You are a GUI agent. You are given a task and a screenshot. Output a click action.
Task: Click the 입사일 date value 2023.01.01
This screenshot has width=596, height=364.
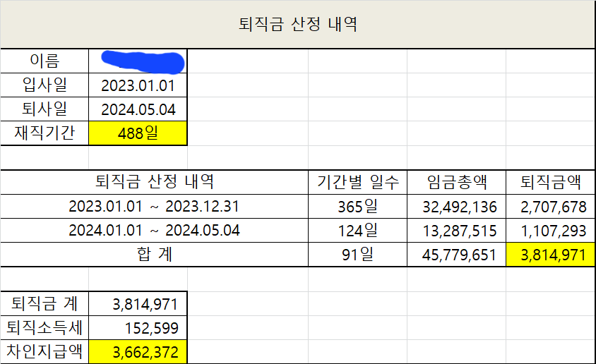click(x=138, y=86)
